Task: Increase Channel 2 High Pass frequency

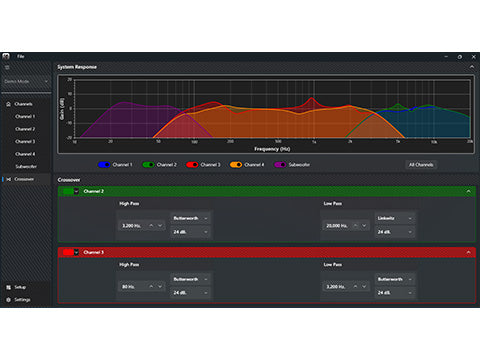Action: [x=151, y=226]
